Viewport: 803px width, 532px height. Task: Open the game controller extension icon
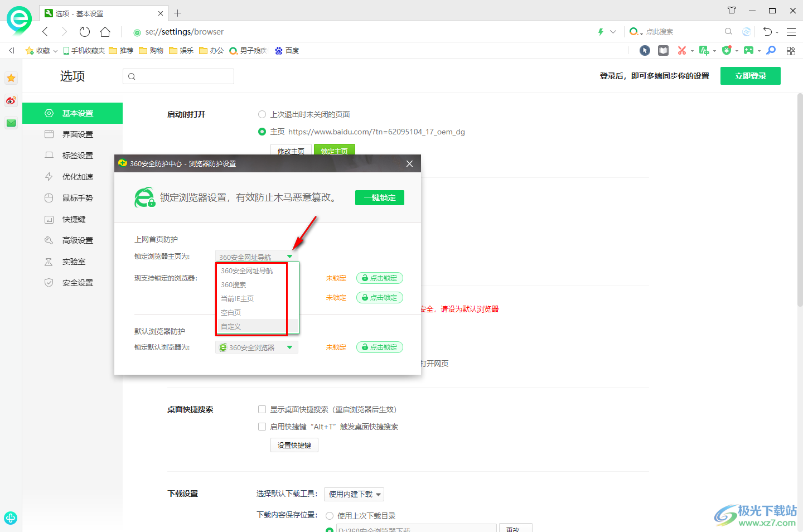pos(748,50)
